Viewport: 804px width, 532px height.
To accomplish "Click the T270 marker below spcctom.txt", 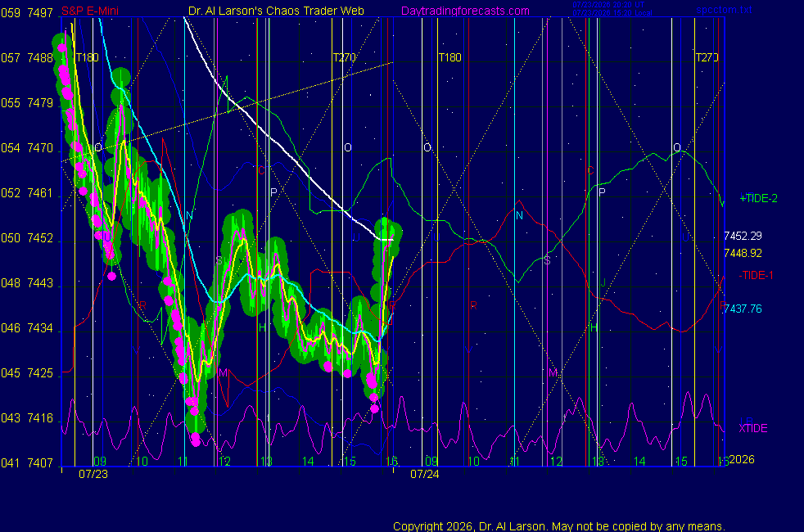I will [x=707, y=57].
